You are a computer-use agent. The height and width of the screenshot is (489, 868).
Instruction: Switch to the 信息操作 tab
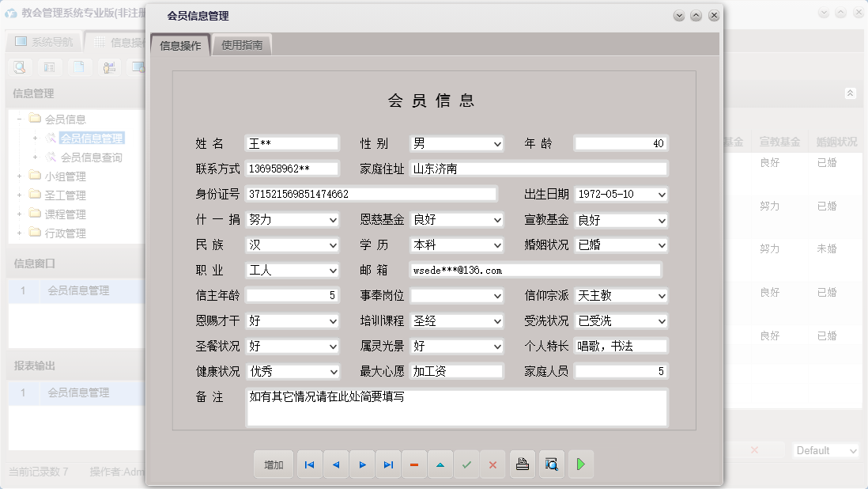point(179,44)
